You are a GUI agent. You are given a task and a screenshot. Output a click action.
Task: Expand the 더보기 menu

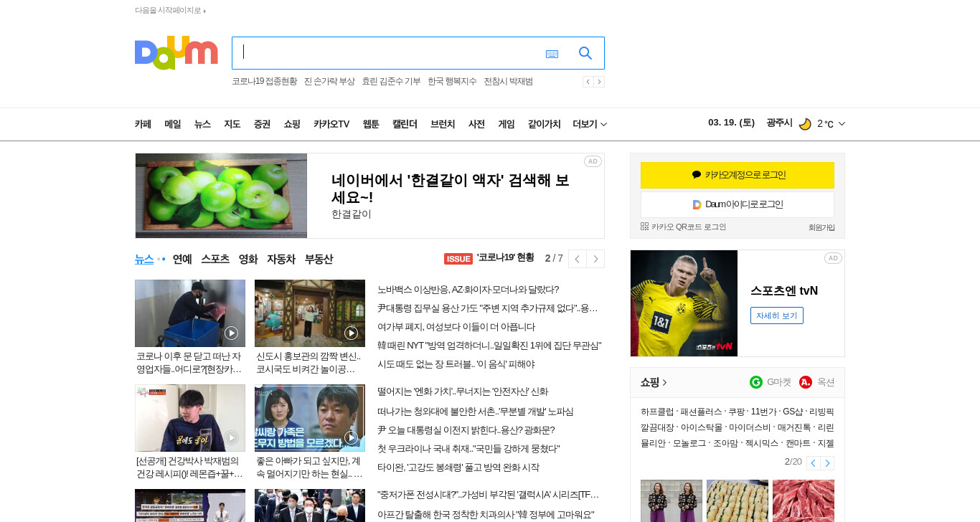(x=590, y=124)
